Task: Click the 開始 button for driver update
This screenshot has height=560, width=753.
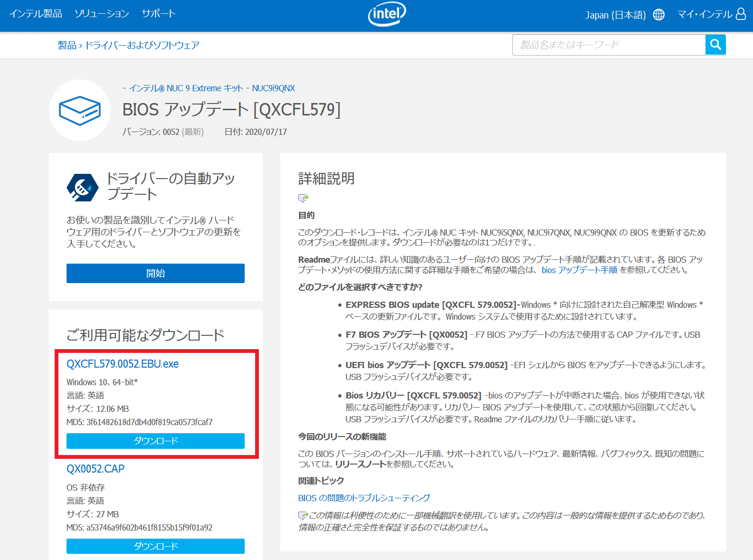Action: tap(155, 273)
